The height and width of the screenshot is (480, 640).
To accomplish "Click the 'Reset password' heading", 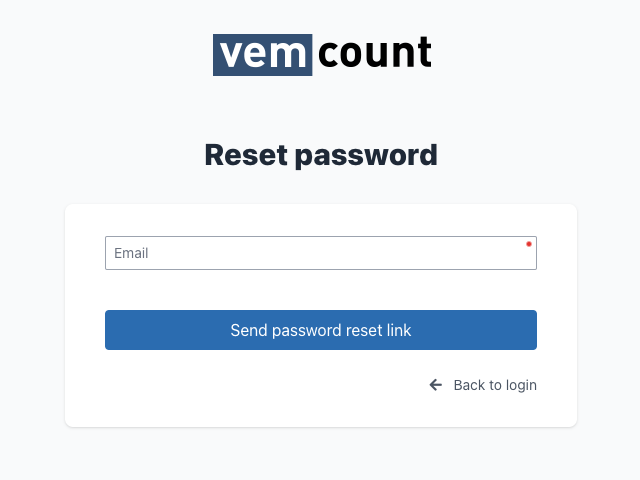I will [x=321, y=155].
